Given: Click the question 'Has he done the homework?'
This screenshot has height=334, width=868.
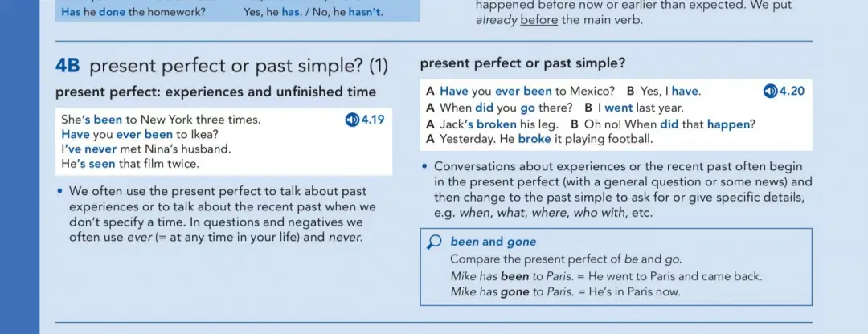Looking at the screenshot, I should tap(133, 11).
